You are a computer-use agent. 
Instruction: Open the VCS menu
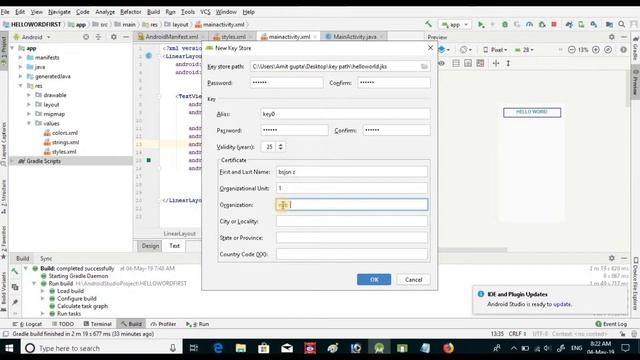coord(205,12)
